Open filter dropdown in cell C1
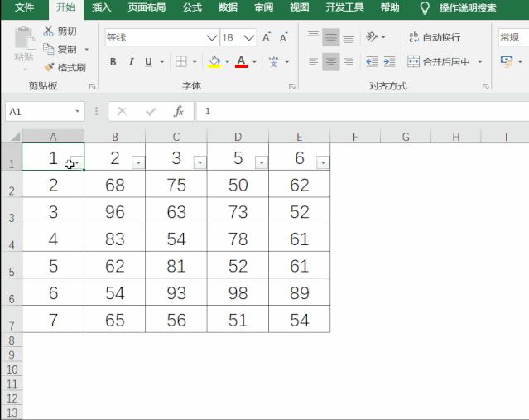The width and height of the screenshot is (529, 420). coord(200,162)
